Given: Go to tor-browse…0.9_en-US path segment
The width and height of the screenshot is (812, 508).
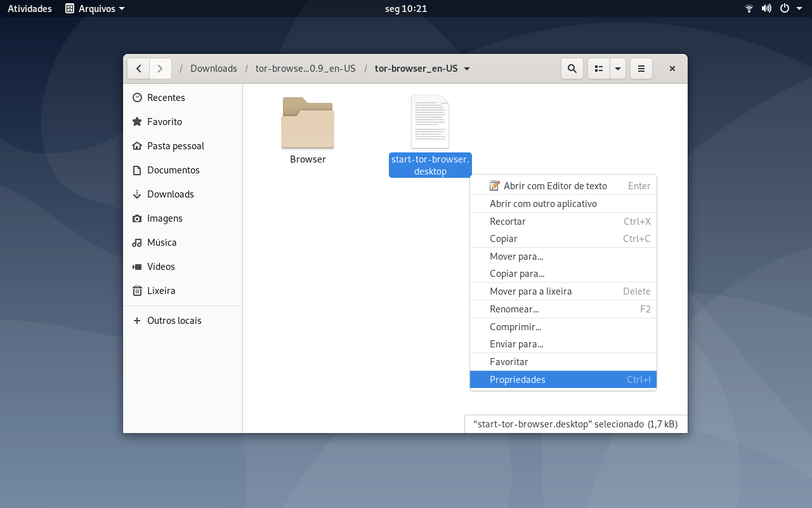Looking at the screenshot, I should (x=305, y=69).
